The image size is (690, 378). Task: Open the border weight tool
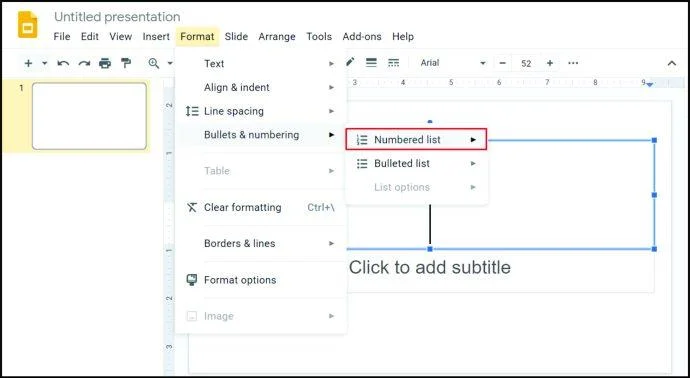tap(371, 63)
